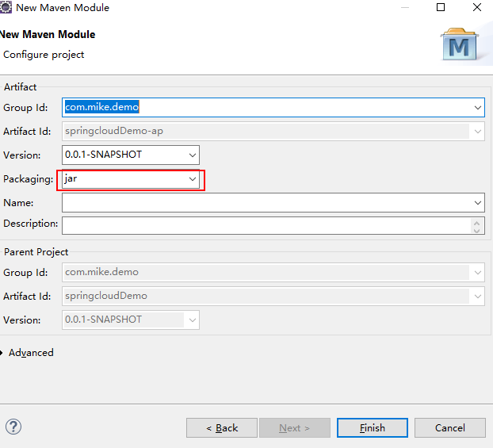Maximize the New Maven Module window
Viewport: 493px width, 448px height.
pos(441,7)
